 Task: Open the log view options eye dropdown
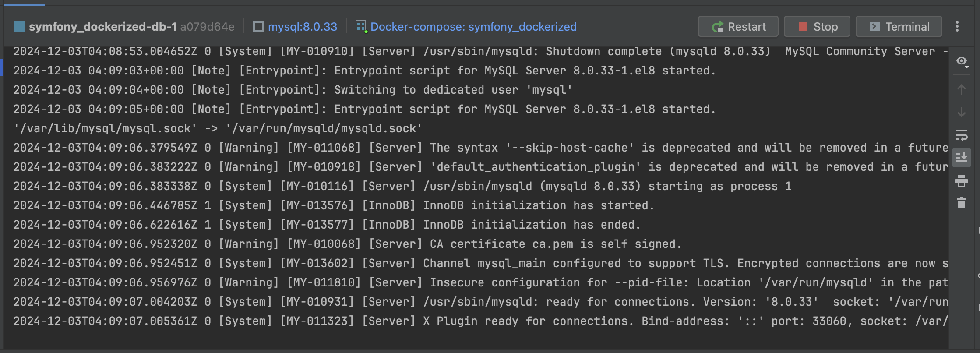pyautogui.click(x=962, y=62)
